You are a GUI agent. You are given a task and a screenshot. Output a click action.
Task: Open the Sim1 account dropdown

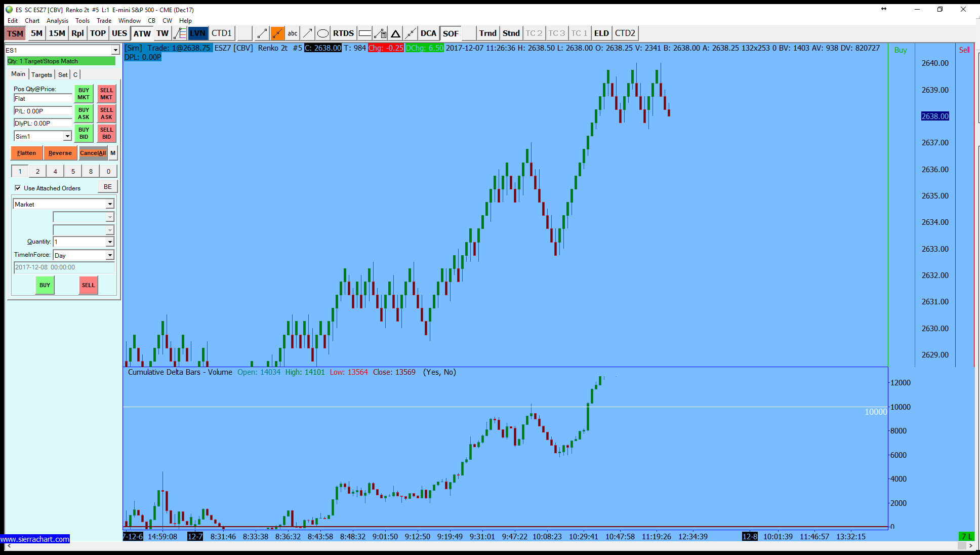pyautogui.click(x=67, y=136)
